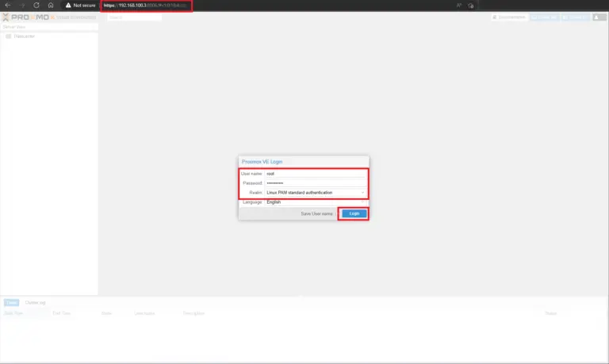Sort by the End Time column header

61,313
